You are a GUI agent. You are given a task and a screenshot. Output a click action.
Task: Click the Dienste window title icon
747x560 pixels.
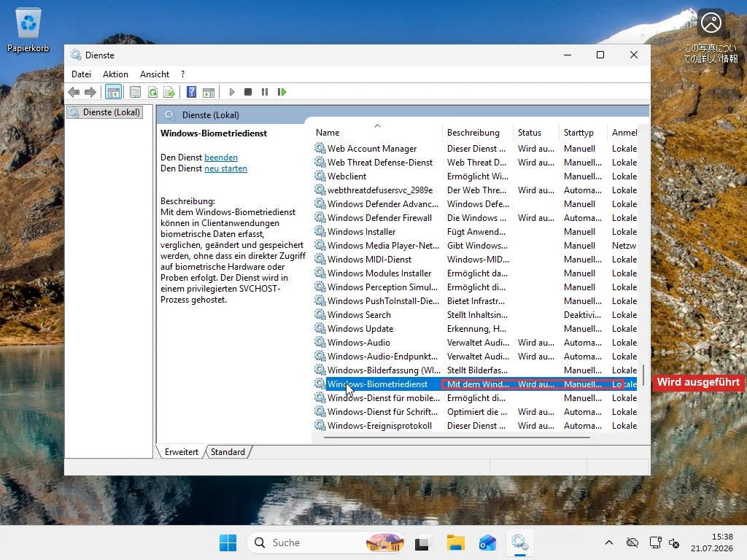(x=76, y=55)
